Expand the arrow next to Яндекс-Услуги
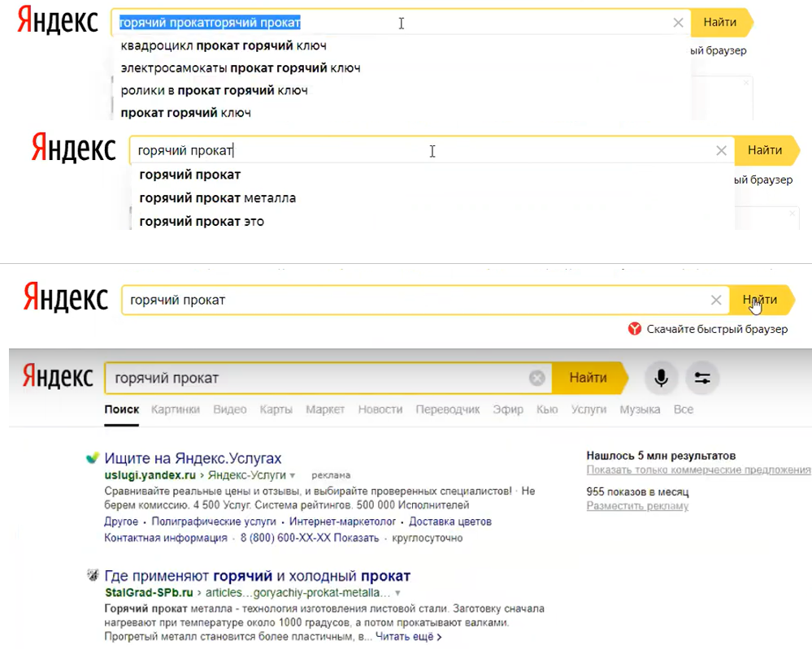The height and width of the screenshot is (649, 812). click(293, 474)
